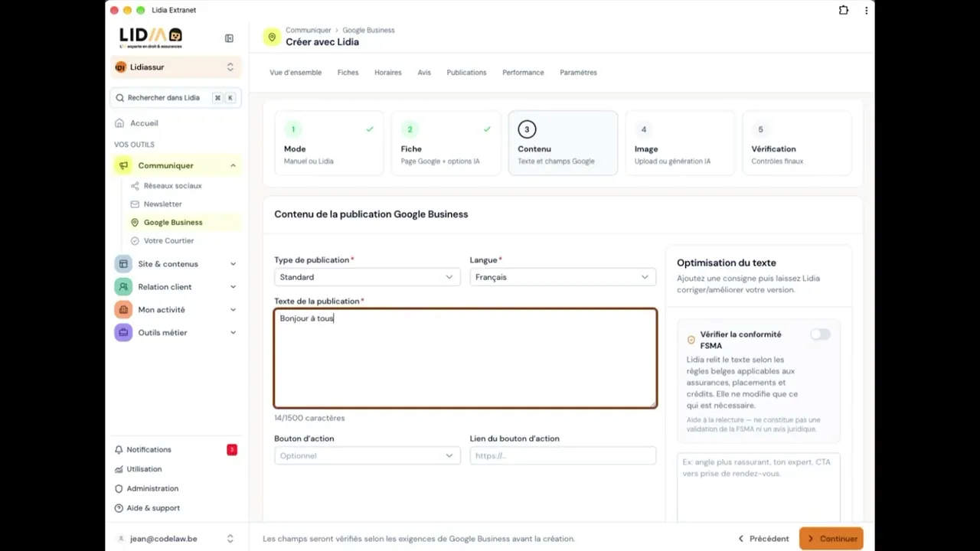The height and width of the screenshot is (551, 980).
Task: Expand the Site & contenus chevron
Action: [x=233, y=264]
